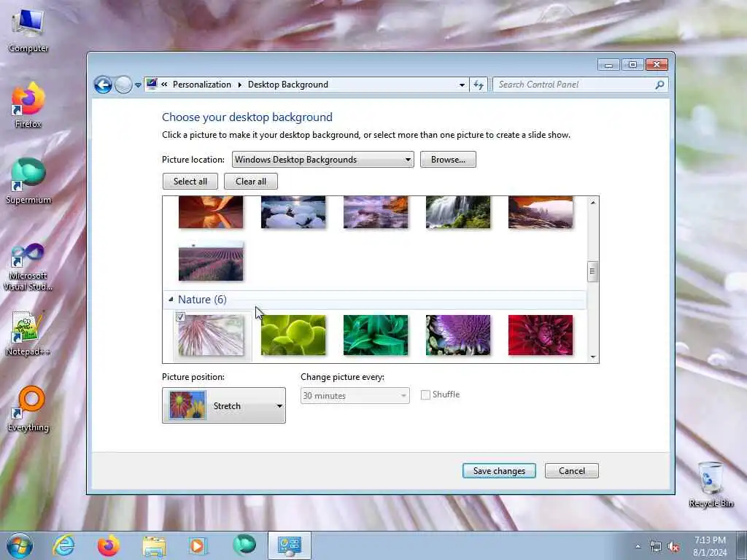
Task: Choose the teal green leaves wallpaper
Action: pyautogui.click(x=376, y=335)
